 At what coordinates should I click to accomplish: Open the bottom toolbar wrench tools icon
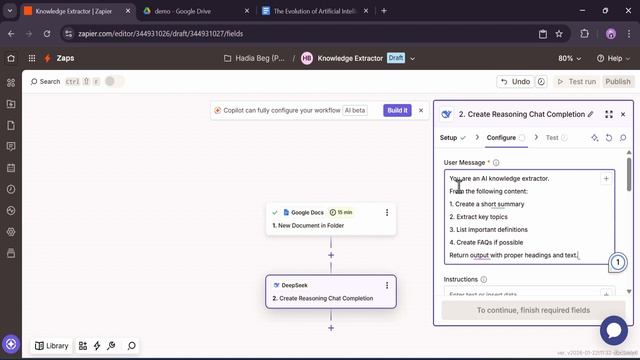pyautogui.click(x=111, y=346)
